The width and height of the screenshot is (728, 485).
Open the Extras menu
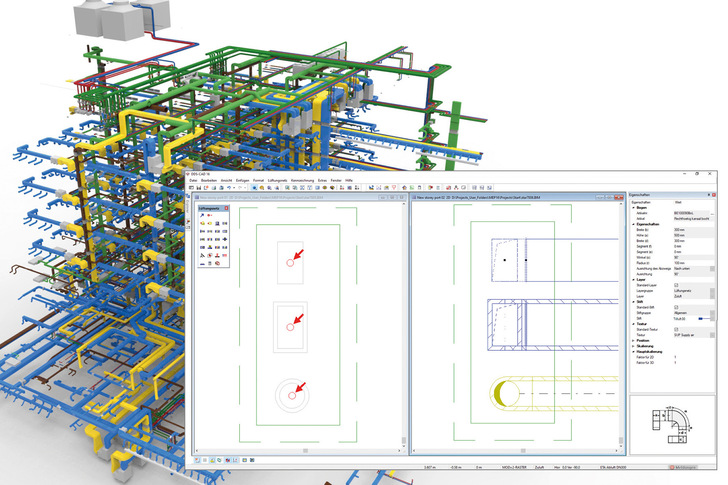click(321, 178)
